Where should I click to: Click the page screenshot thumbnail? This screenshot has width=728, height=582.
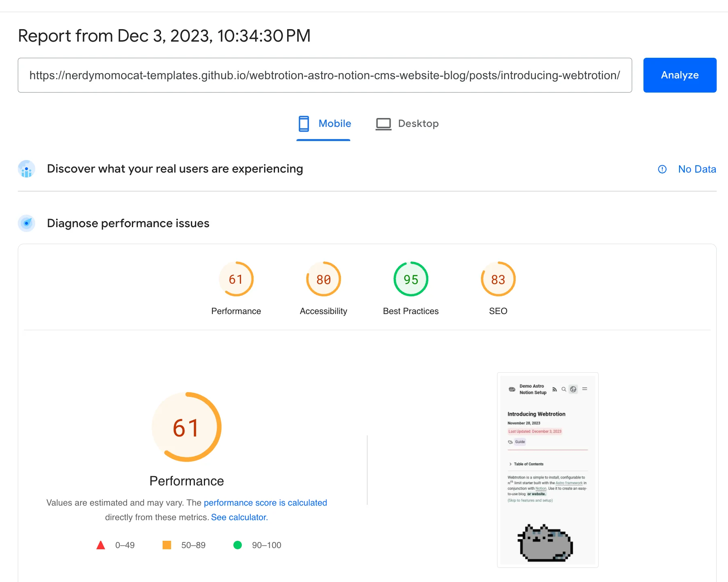pos(548,470)
